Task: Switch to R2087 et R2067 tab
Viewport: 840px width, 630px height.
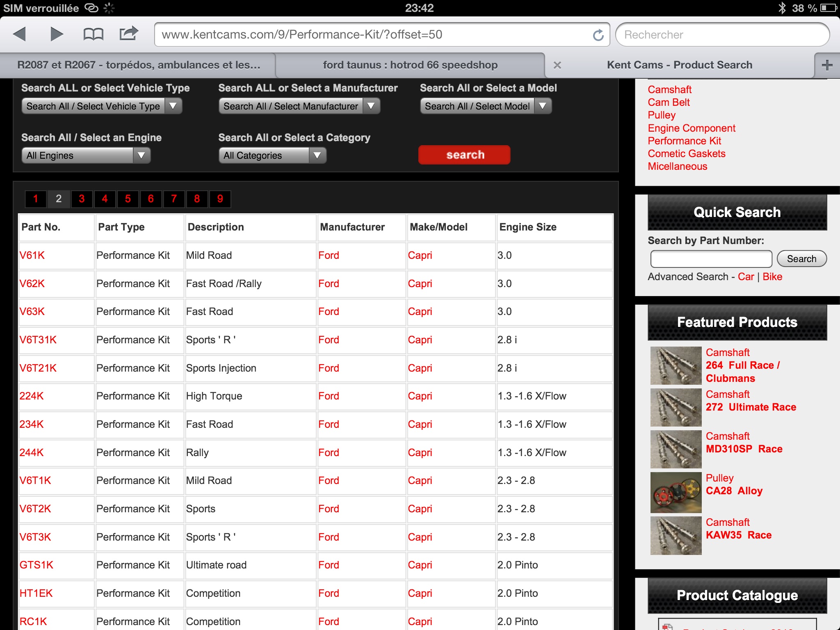Action: click(x=138, y=65)
